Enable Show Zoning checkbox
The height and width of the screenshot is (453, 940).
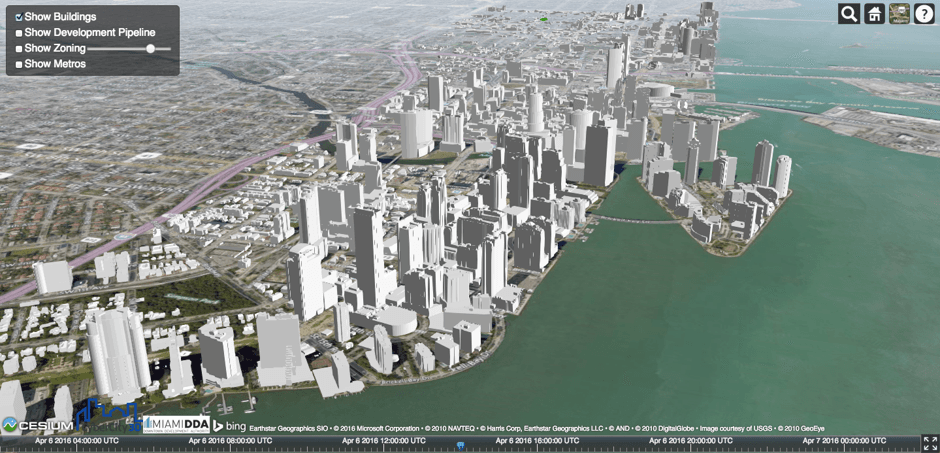pos(19,48)
